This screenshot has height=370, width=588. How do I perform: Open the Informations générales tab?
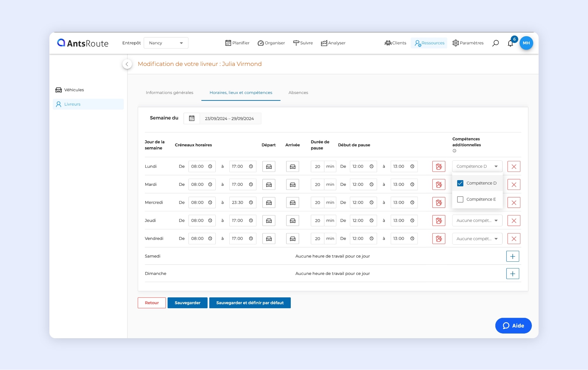(x=169, y=92)
